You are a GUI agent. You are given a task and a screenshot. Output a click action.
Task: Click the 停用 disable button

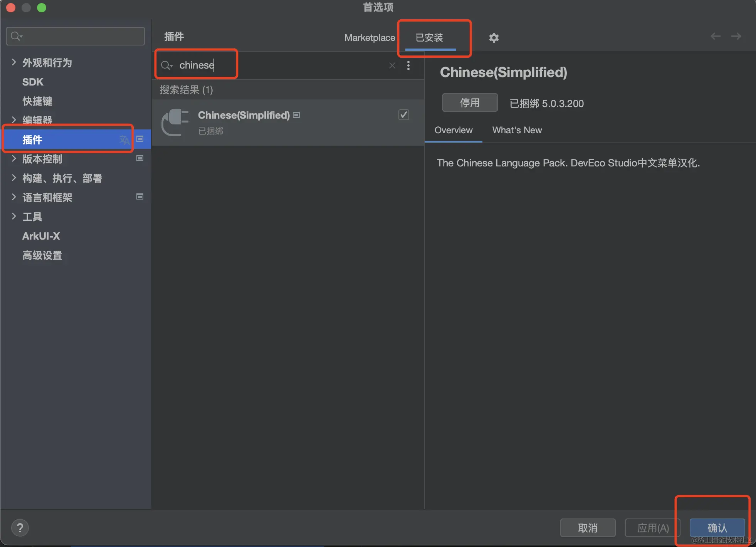[x=470, y=103]
